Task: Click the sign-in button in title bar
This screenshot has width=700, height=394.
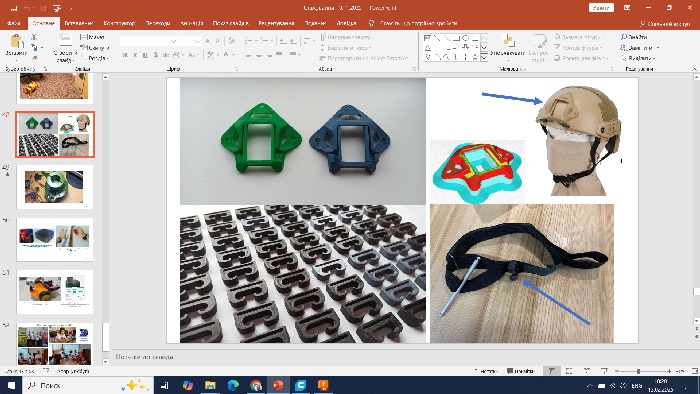Action: point(601,8)
